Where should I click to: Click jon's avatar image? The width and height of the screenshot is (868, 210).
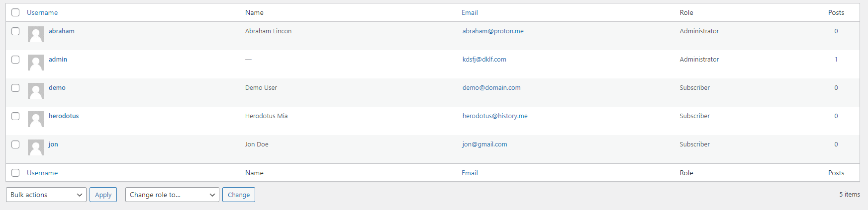(x=36, y=147)
